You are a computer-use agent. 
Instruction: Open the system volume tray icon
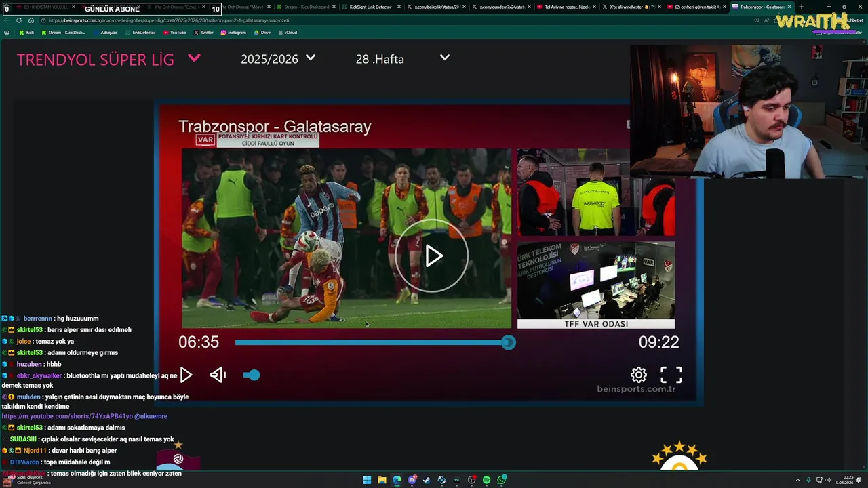[827, 480]
